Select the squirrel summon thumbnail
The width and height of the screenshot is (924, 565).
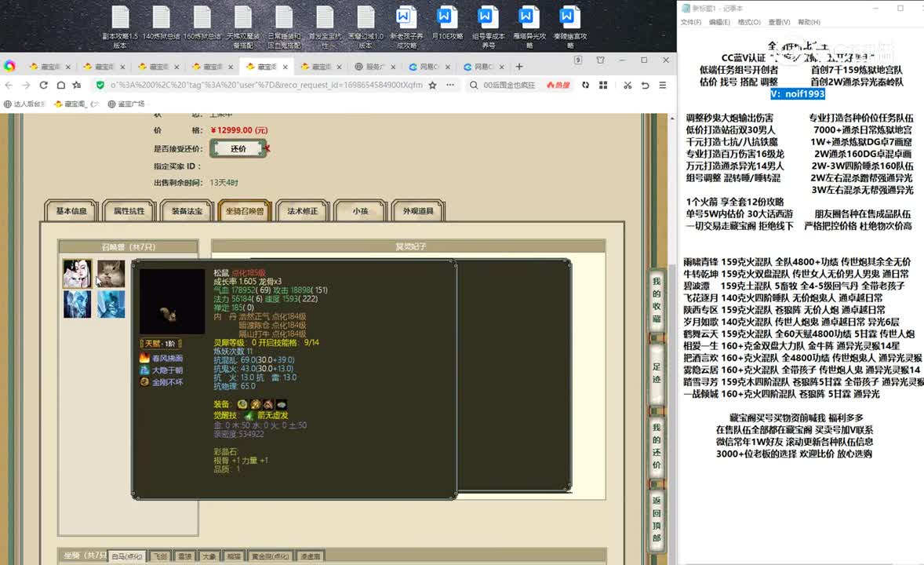coord(111,274)
